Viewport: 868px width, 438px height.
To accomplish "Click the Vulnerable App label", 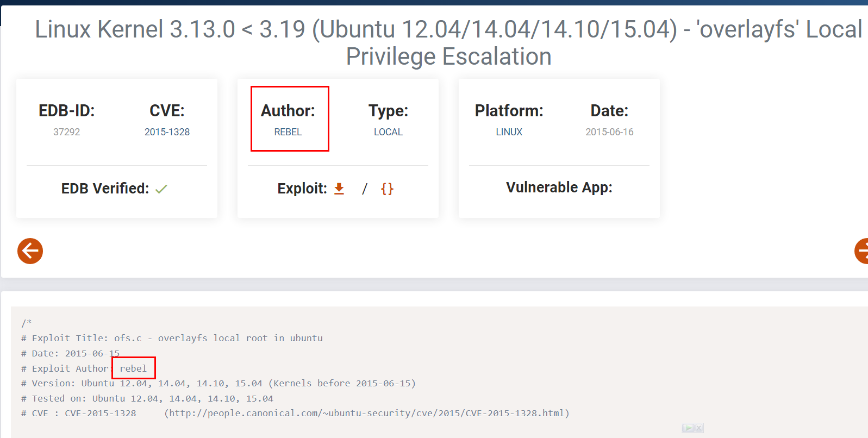I will [559, 187].
